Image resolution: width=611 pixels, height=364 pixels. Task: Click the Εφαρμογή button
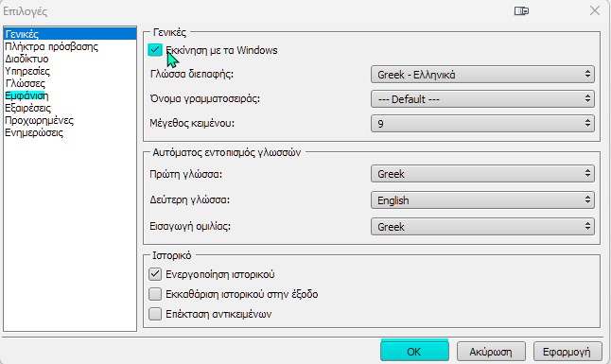pyautogui.click(x=567, y=352)
